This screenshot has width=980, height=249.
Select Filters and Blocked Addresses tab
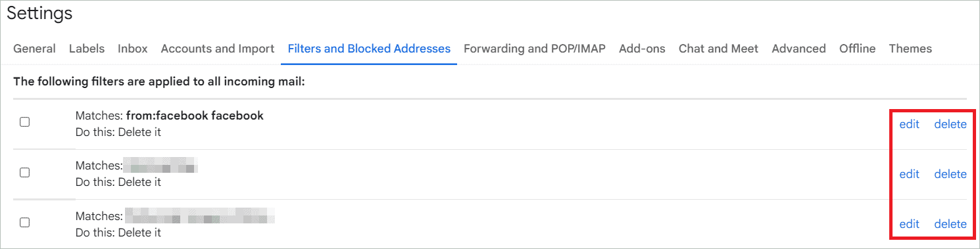click(369, 49)
